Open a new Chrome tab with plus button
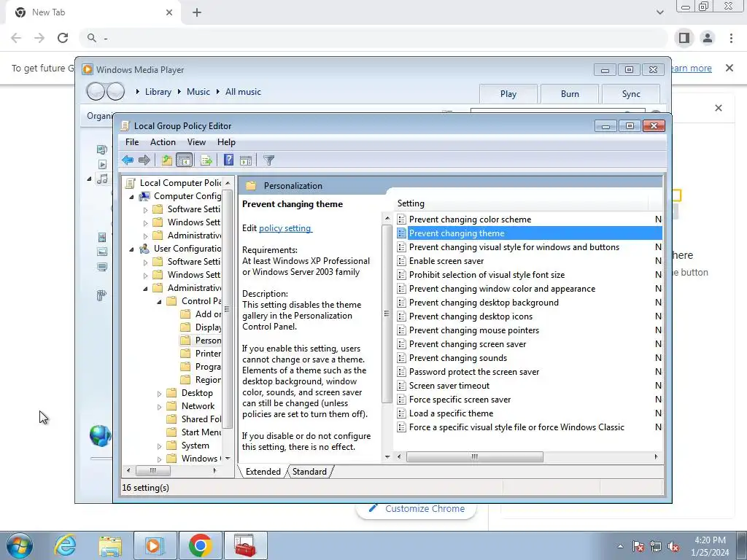Image resolution: width=747 pixels, height=560 pixels. (x=197, y=12)
